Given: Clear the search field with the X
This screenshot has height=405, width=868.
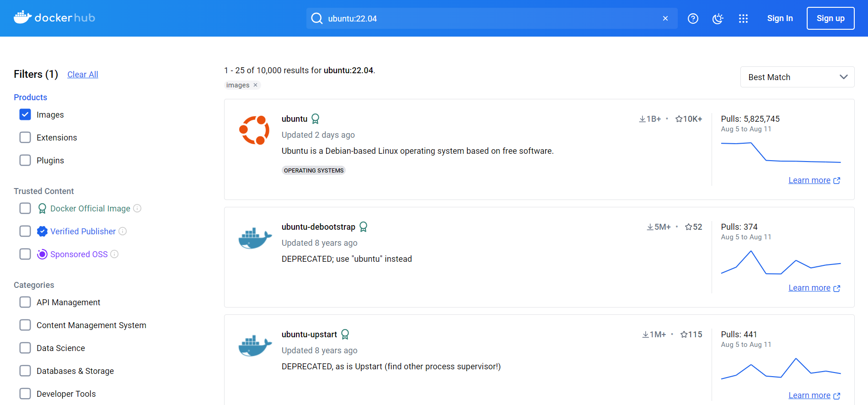Looking at the screenshot, I should coord(665,18).
